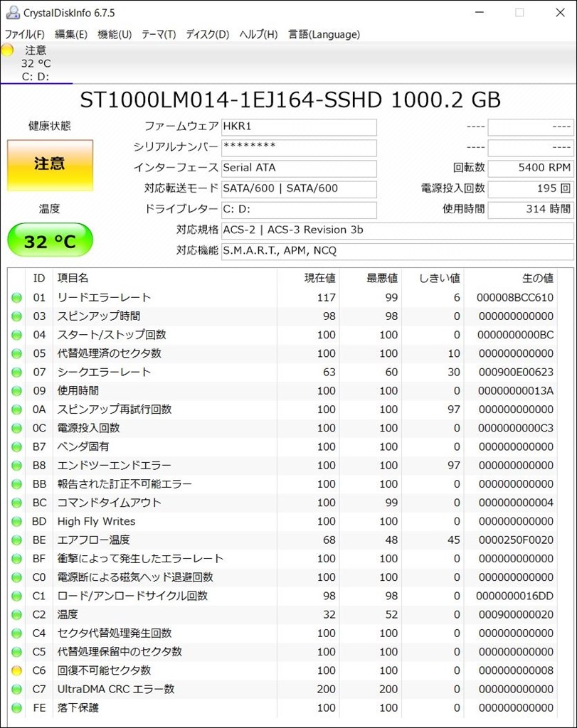
Task: Open the 機能(U) menu
Action: pyautogui.click(x=115, y=34)
